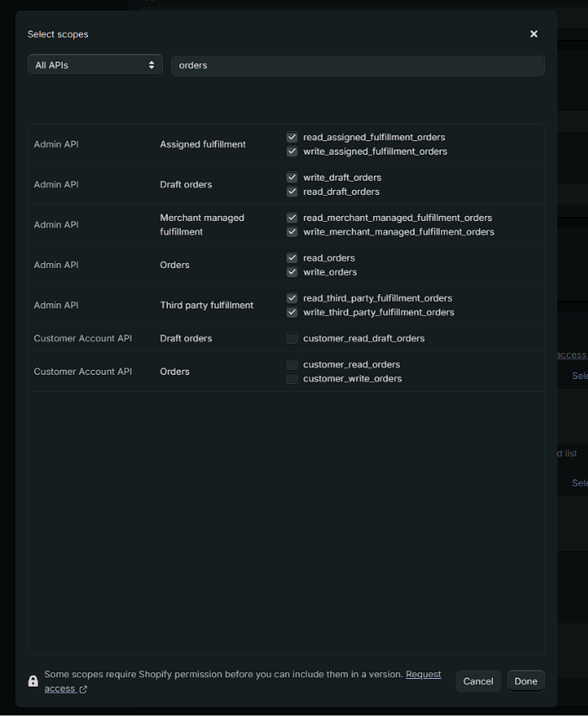This screenshot has height=716, width=588.
Task: Disable the write_orders scope
Action: coord(291,272)
